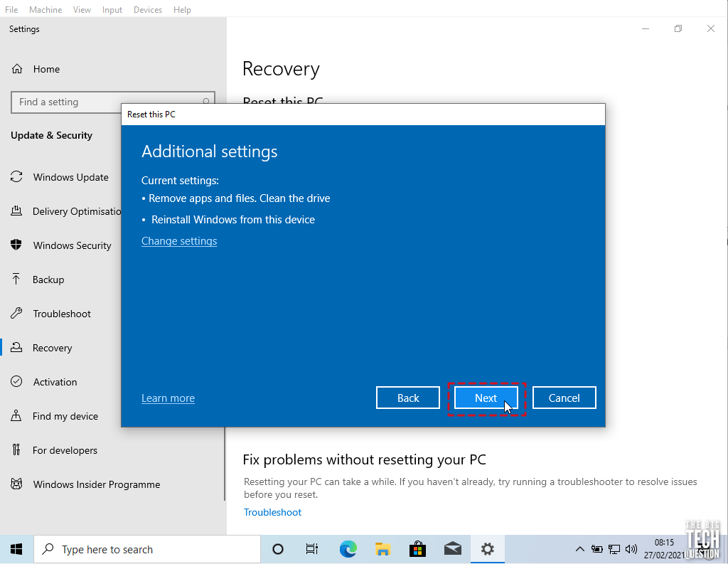Open the View menu

click(82, 10)
